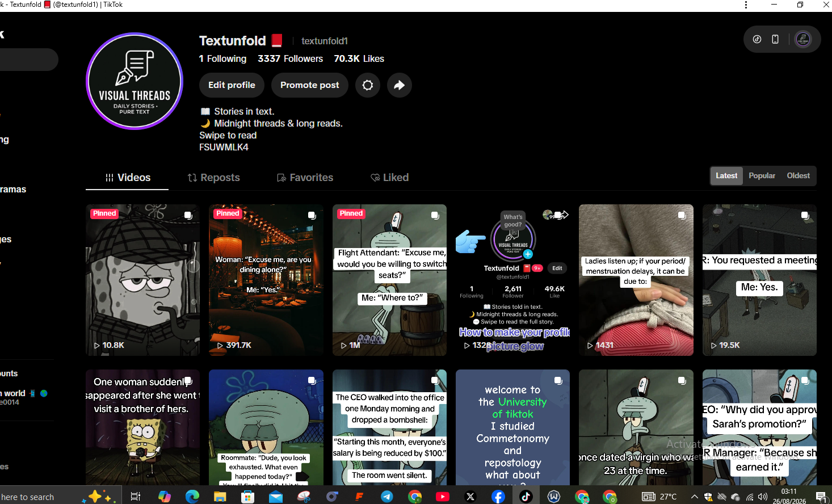Click the Task View taskbar icon
This screenshot has height=504, width=832.
[x=136, y=497]
